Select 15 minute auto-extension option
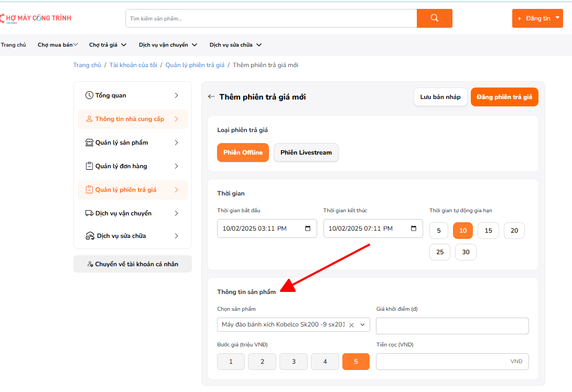Image resolution: width=572 pixels, height=392 pixels. pyautogui.click(x=488, y=231)
